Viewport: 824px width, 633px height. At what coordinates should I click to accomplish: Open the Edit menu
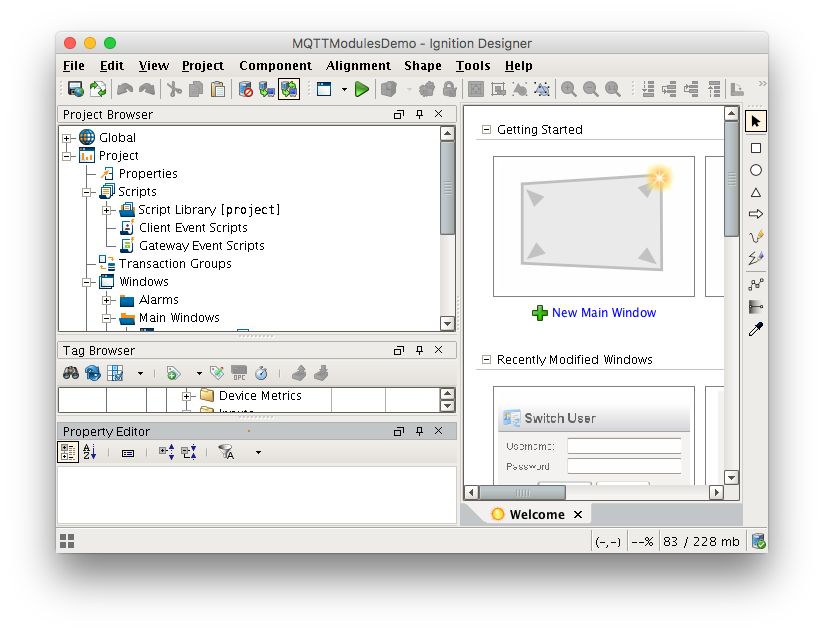[112, 66]
